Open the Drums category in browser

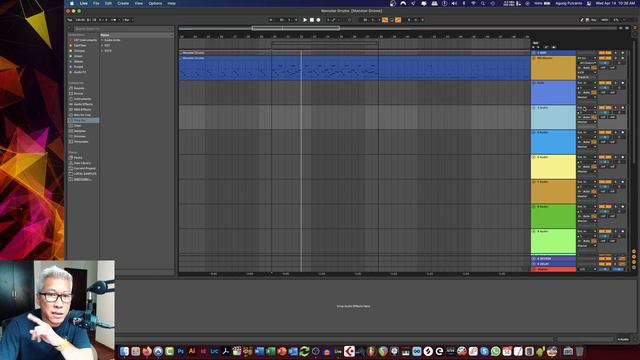78,93
